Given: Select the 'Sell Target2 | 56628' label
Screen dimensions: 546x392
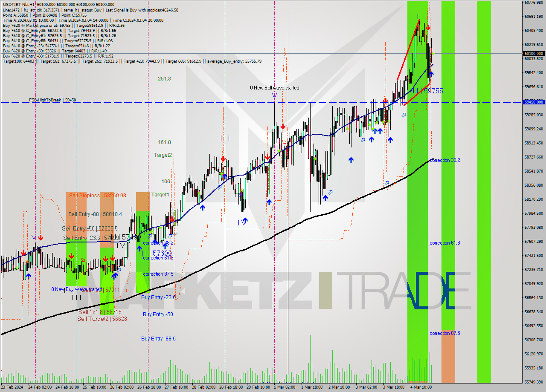Looking at the screenshot, I should 102,319.
